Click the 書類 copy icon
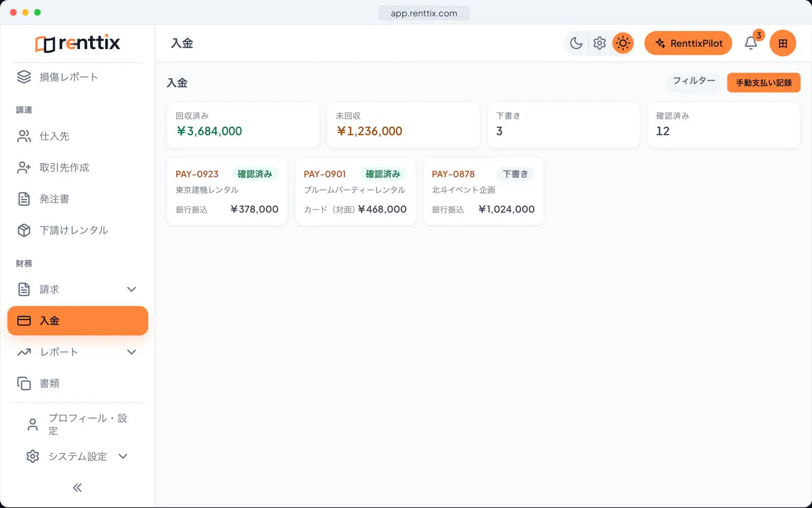Image resolution: width=812 pixels, height=508 pixels. [x=24, y=383]
